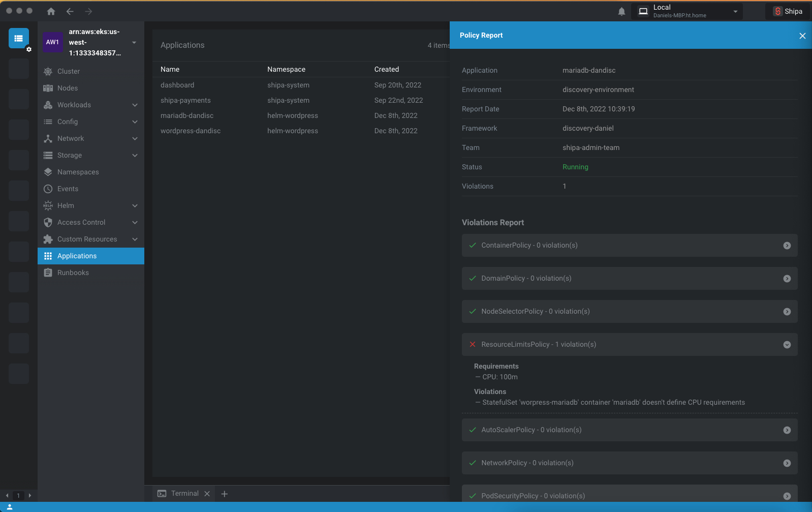Open the Runbooks sidebar item
Image resolution: width=812 pixels, height=512 pixels.
73,273
